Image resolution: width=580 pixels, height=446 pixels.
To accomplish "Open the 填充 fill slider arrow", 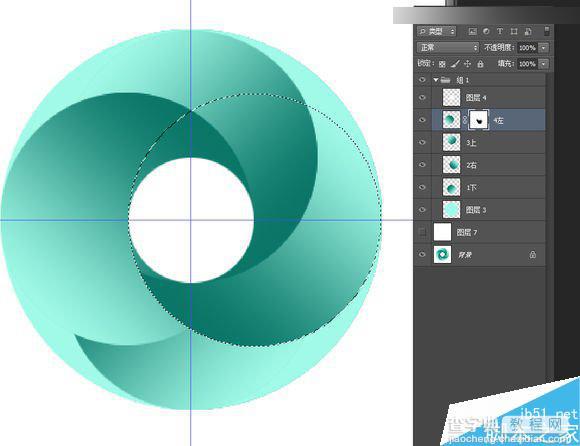I will (544, 64).
